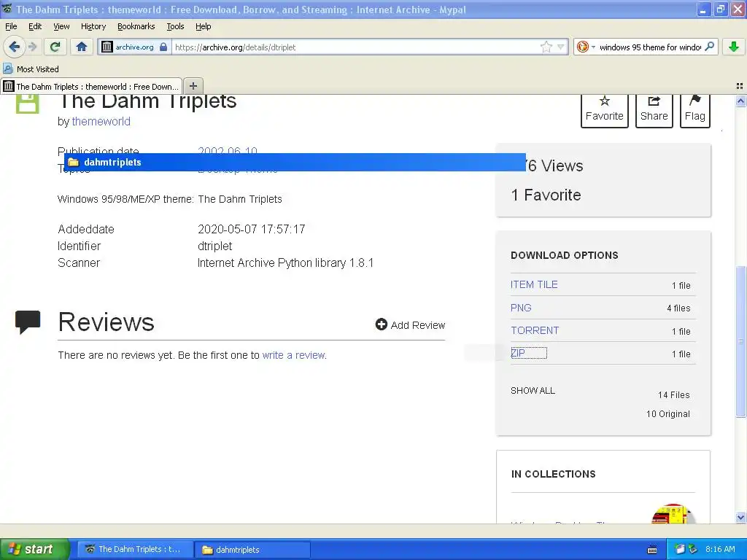This screenshot has width=747, height=560.
Task: Download the ZIP file
Action: click(518, 353)
